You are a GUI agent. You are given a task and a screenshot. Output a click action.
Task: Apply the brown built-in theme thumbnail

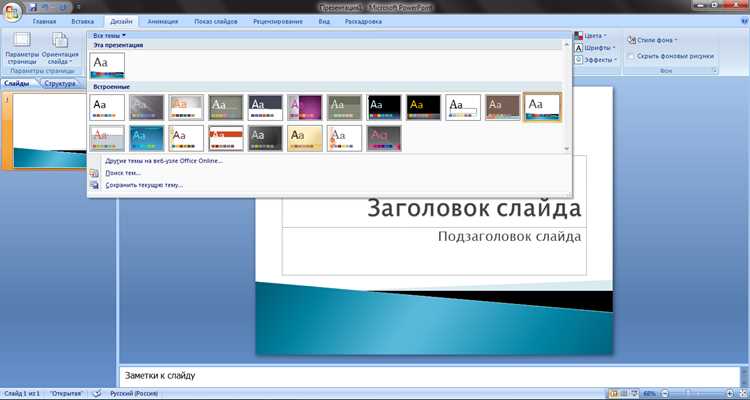click(503, 107)
